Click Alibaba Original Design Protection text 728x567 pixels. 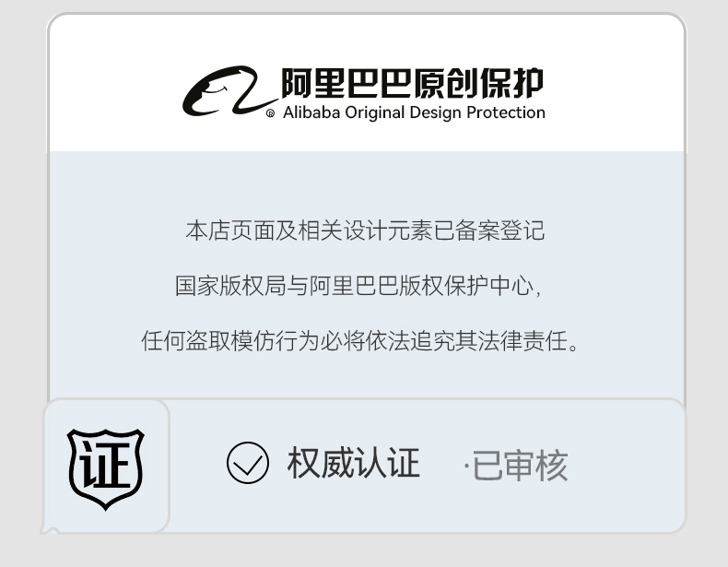pos(414,112)
